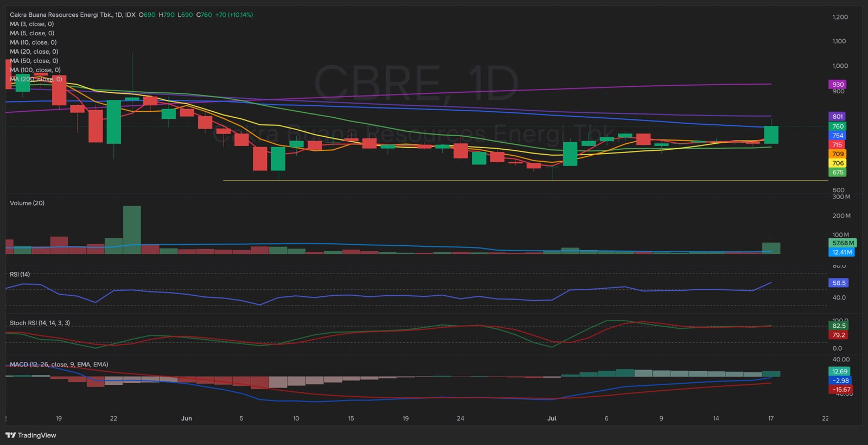This screenshot has height=445, width=868.
Task: Select the MA (3, close, 0) legend
Action: point(31,24)
